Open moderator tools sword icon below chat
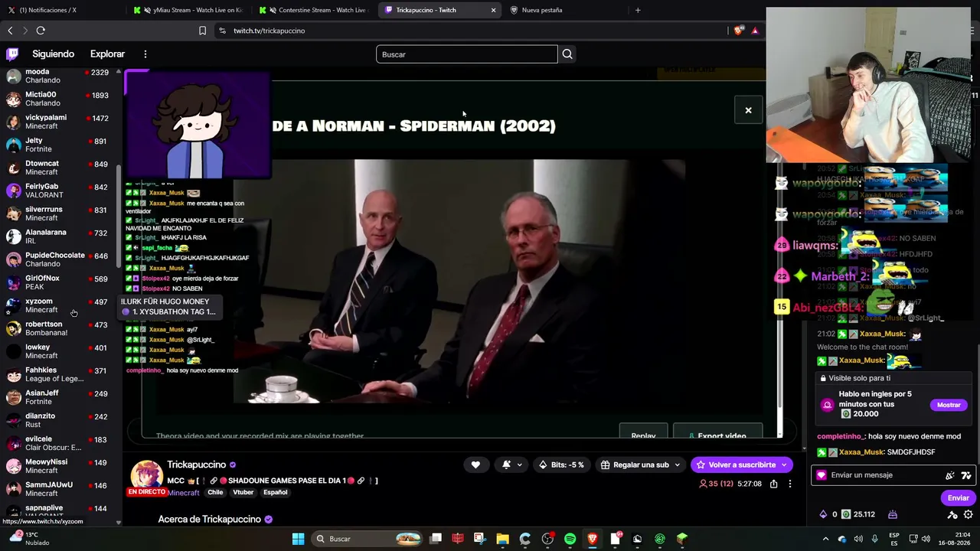The image size is (980, 551). tap(952, 514)
